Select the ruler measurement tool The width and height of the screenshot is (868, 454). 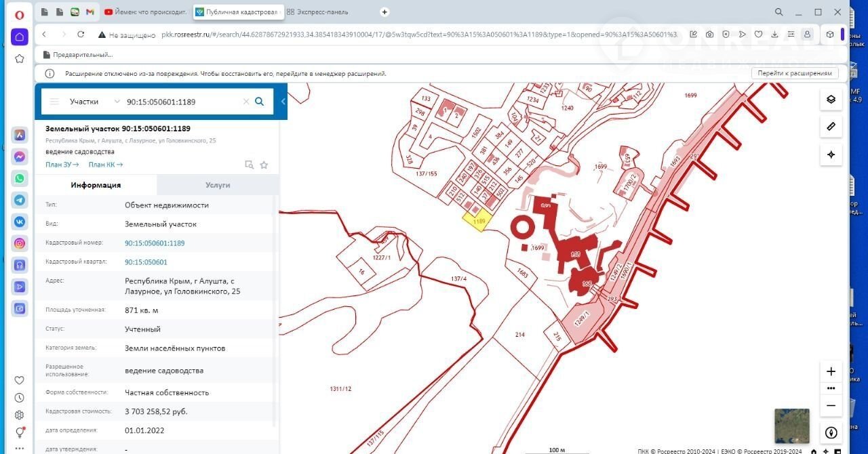(x=831, y=127)
